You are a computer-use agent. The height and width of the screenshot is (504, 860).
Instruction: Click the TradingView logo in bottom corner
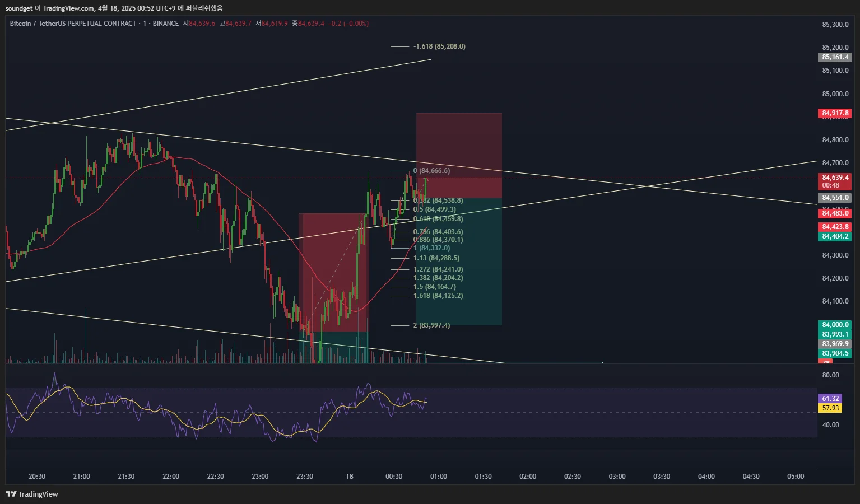(x=32, y=494)
